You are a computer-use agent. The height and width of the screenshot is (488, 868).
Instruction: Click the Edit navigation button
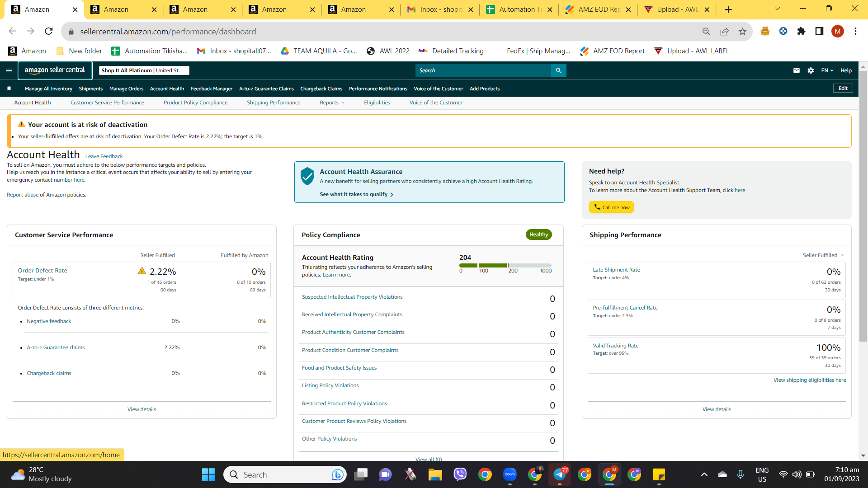click(843, 88)
